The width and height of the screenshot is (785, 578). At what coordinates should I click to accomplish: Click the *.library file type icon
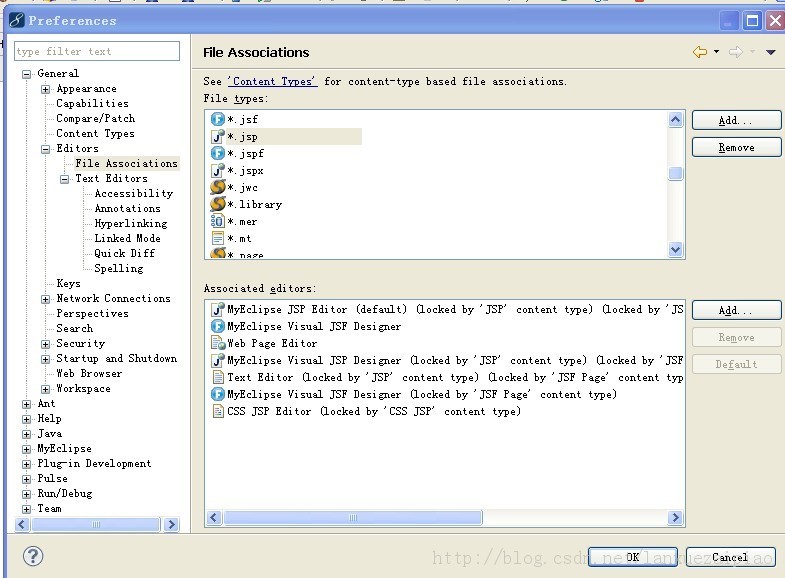coord(218,204)
